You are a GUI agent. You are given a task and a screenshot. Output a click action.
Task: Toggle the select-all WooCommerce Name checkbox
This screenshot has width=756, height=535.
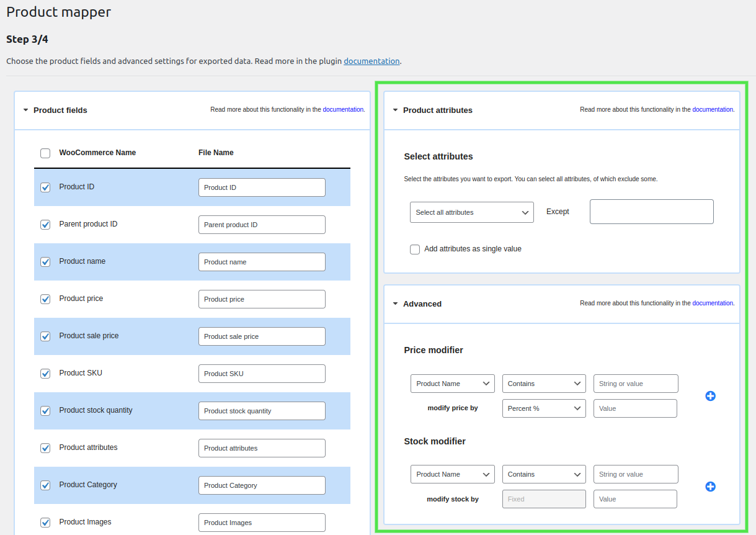pyautogui.click(x=45, y=153)
